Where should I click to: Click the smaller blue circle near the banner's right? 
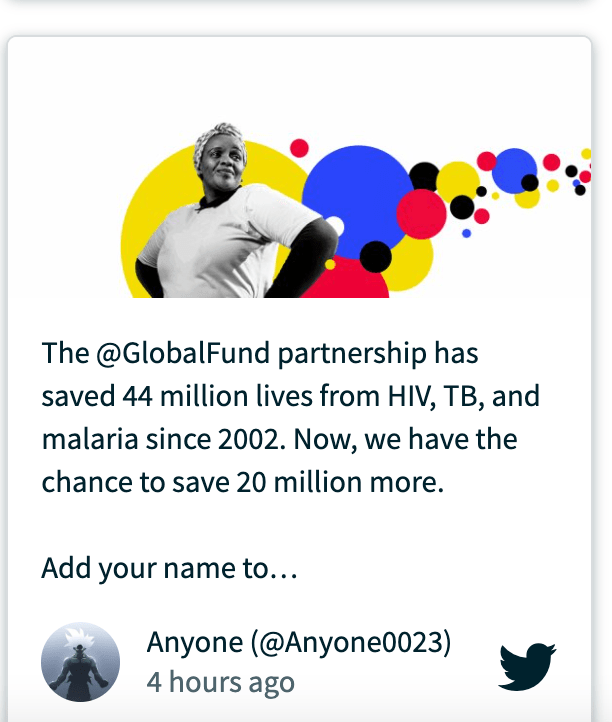514,171
